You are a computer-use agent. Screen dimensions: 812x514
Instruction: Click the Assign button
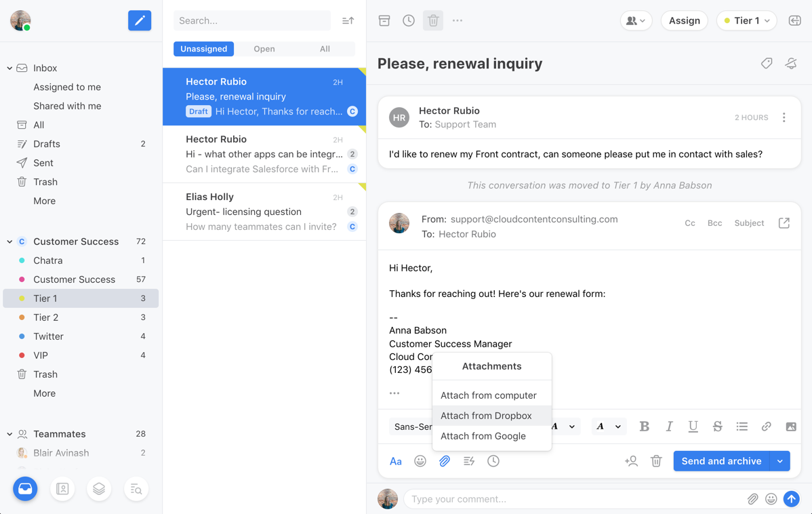coord(684,20)
